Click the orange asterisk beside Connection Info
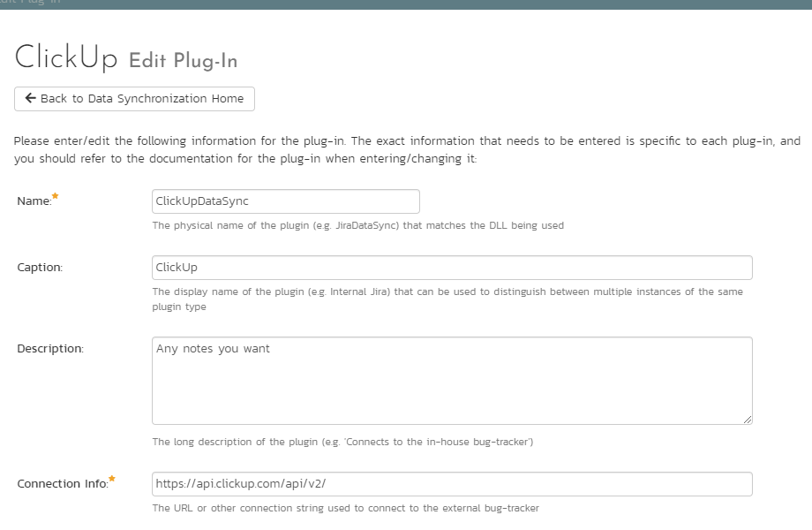This screenshot has width=812, height=530. click(112, 479)
